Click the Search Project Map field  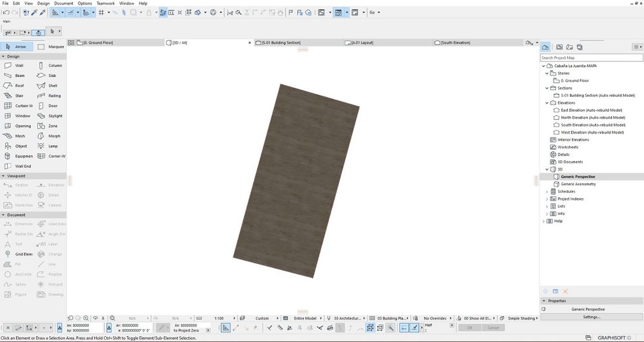coord(590,57)
